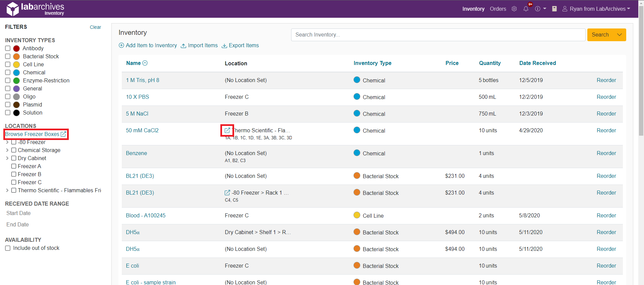The image size is (644, 285).
Task: Open freezer box icon for 50 mM CaCl2
Action: [x=227, y=130]
